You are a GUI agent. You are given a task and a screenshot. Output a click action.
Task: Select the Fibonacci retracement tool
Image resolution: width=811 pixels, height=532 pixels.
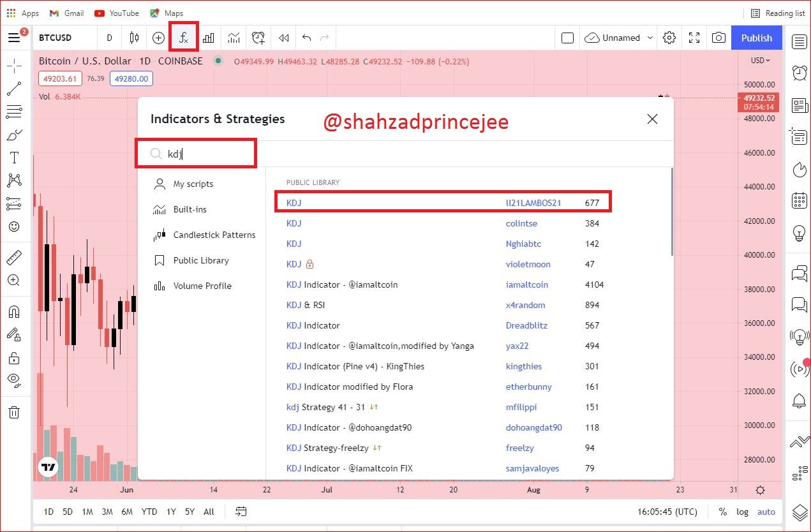(14, 112)
